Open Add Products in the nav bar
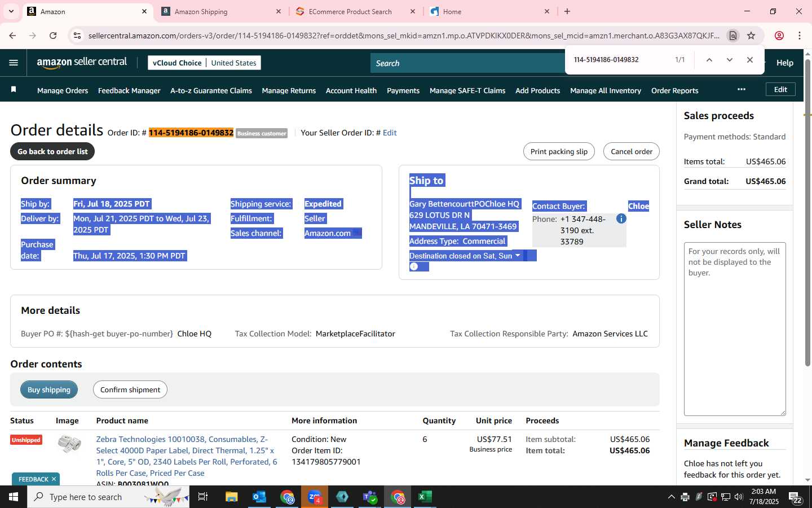Image resolution: width=812 pixels, height=508 pixels. pyautogui.click(x=537, y=90)
